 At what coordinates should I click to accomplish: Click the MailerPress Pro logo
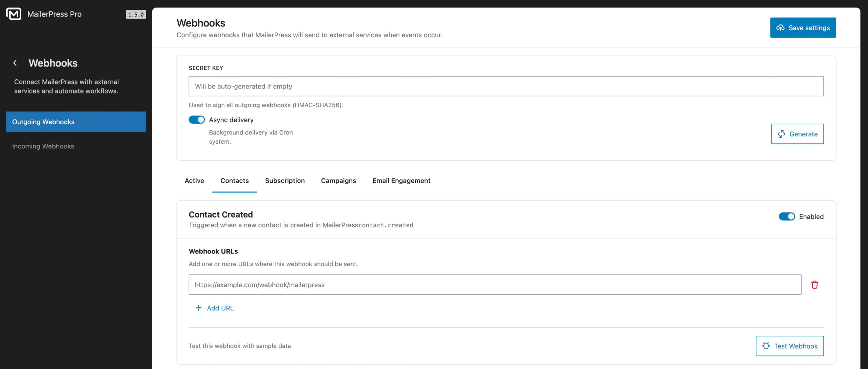click(x=14, y=14)
